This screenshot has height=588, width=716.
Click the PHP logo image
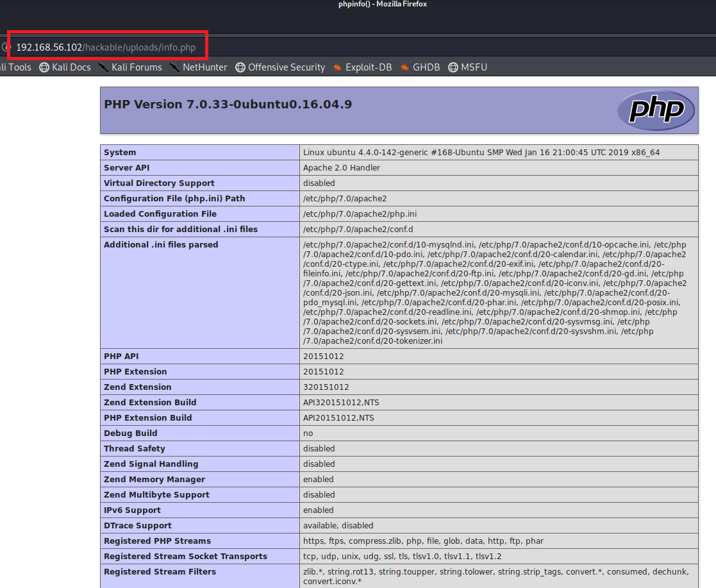pyautogui.click(x=655, y=110)
